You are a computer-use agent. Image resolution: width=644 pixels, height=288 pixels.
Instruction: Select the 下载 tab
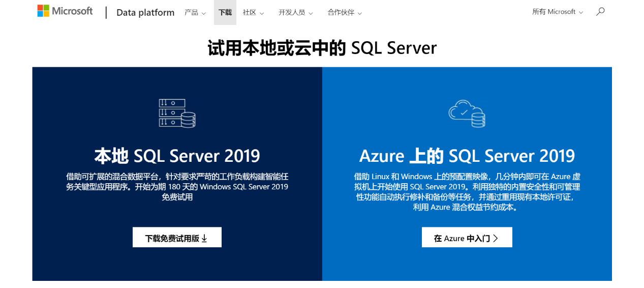point(225,12)
